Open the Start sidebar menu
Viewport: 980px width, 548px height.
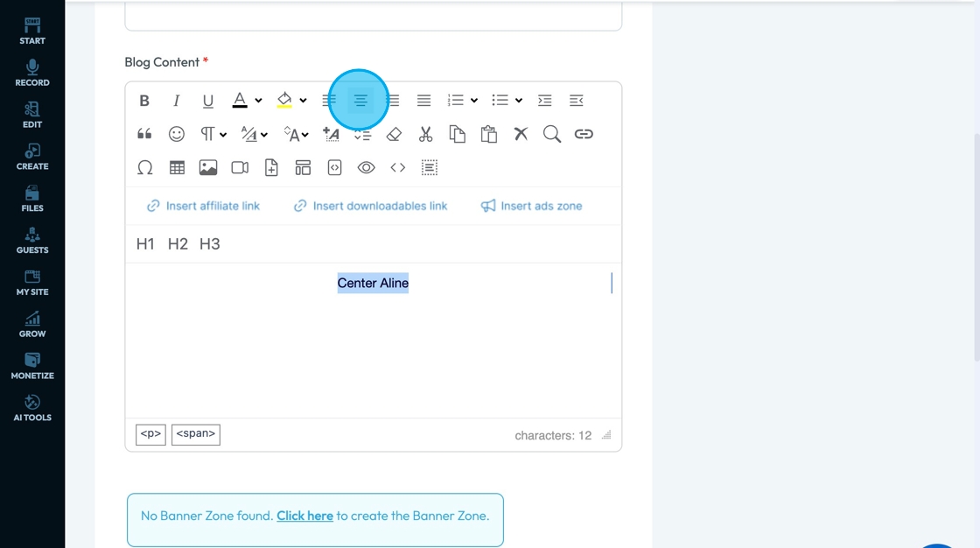[32, 32]
